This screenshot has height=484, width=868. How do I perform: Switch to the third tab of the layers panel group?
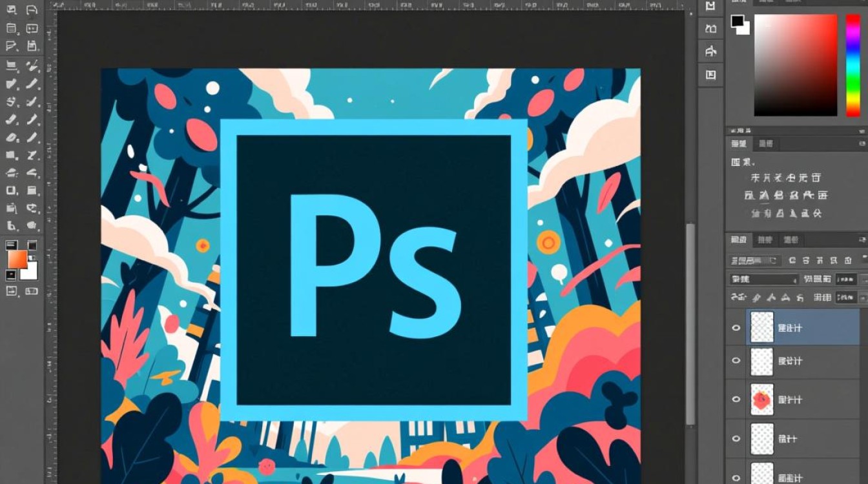[x=790, y=240]
